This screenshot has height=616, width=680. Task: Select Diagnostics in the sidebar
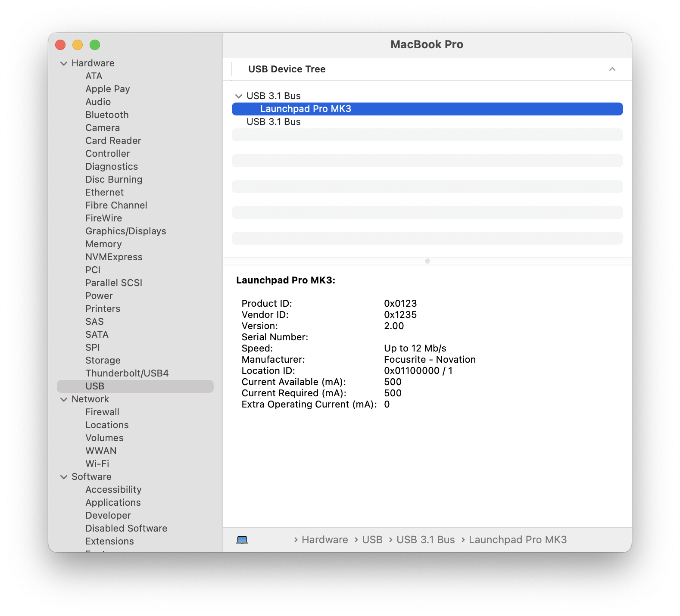pos(112,167)
